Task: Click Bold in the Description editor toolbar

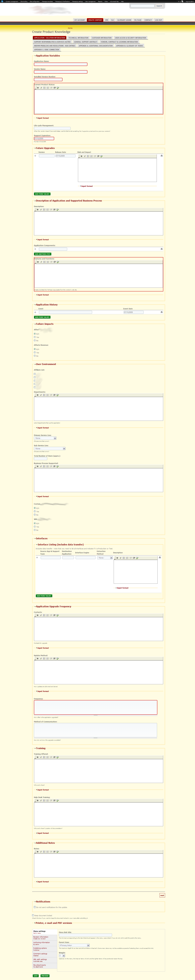Action: (38, 210)
